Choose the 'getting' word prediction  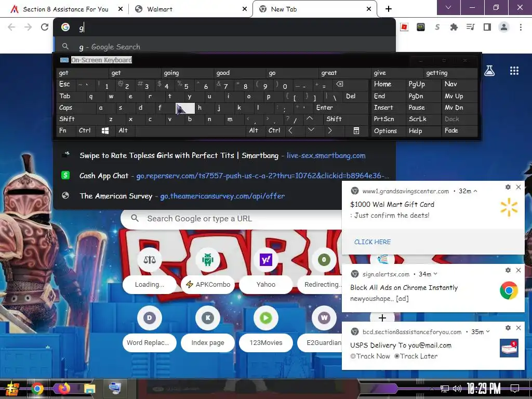click(451, 73)
